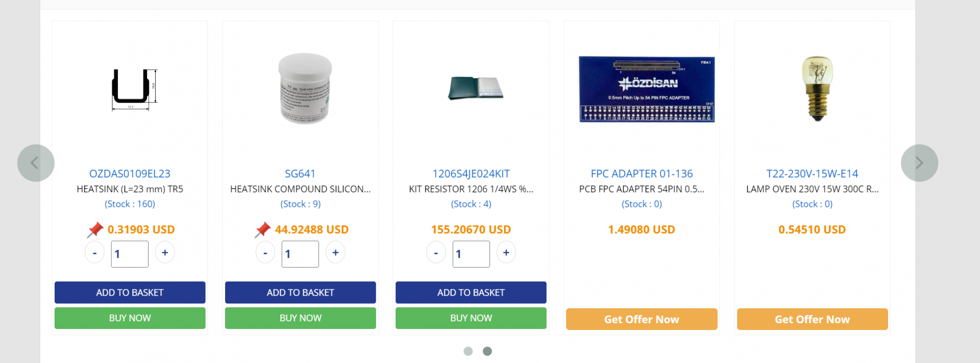This screenshot has height=363, width=980.
Task: View oven lamp product image
Action: pyautogui.click(x=817, y=88)
